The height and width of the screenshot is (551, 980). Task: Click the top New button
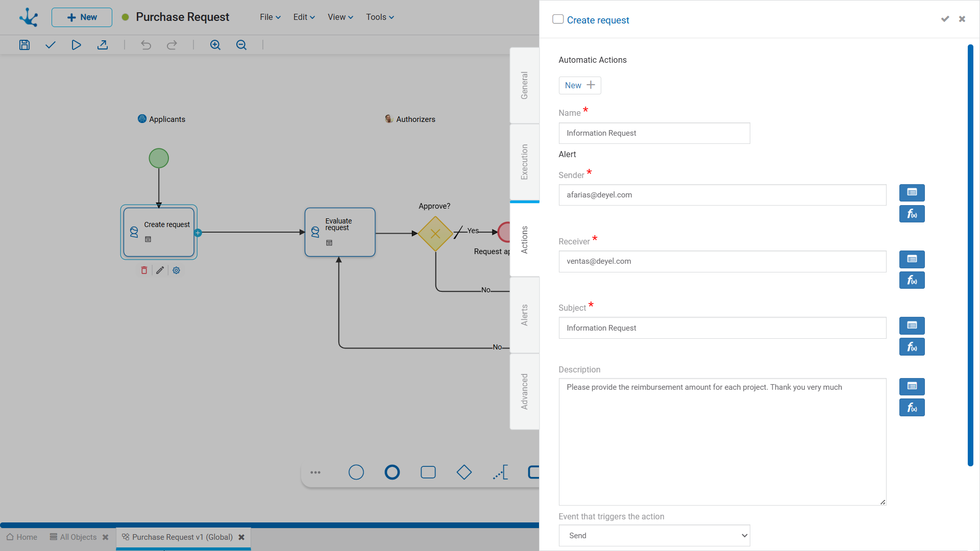pos(82,17)
